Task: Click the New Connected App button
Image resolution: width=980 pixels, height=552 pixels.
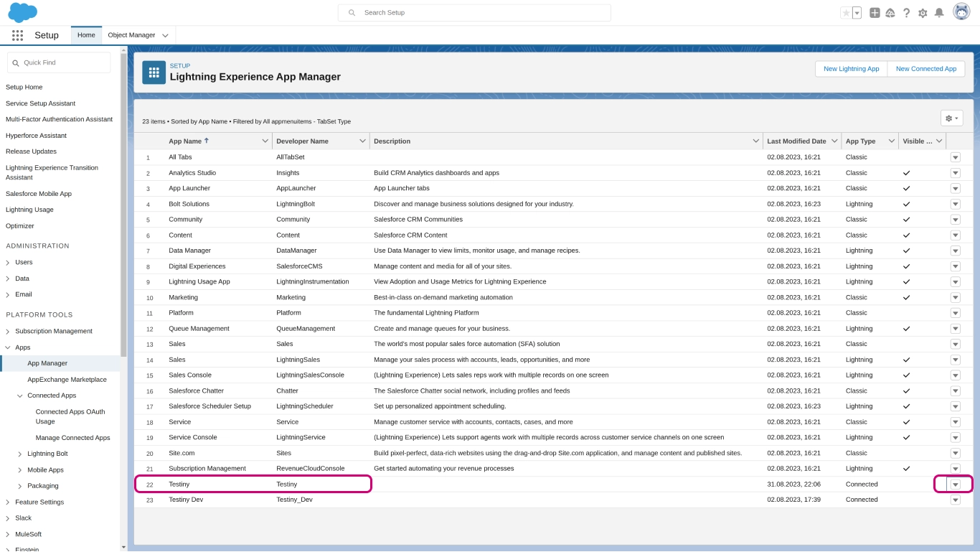Action: pos(925,69)
